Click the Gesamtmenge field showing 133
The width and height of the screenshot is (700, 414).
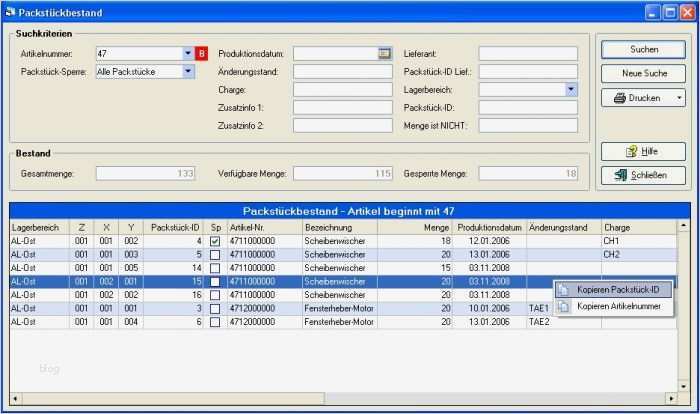point(146,173)
